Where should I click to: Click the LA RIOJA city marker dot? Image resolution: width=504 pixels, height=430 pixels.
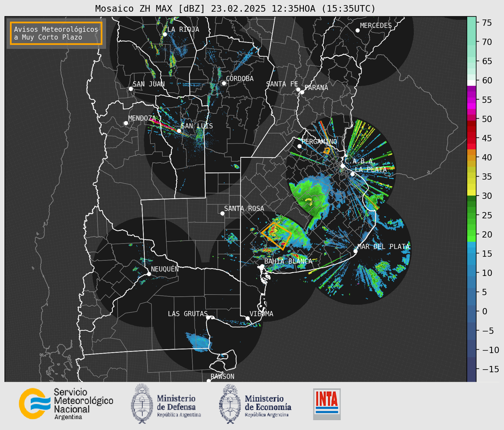pos(165,34)
